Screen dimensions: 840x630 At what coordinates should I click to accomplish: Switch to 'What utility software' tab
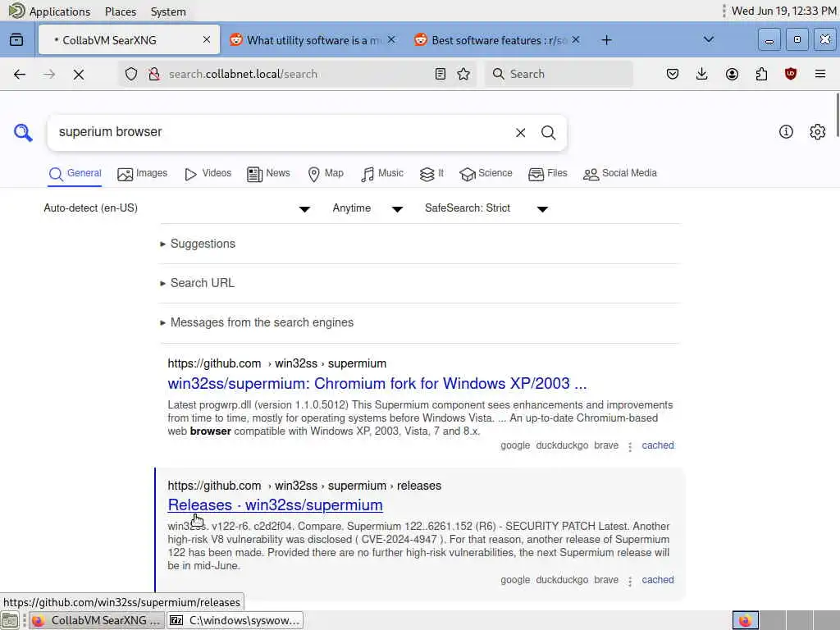tap(313, 40)
